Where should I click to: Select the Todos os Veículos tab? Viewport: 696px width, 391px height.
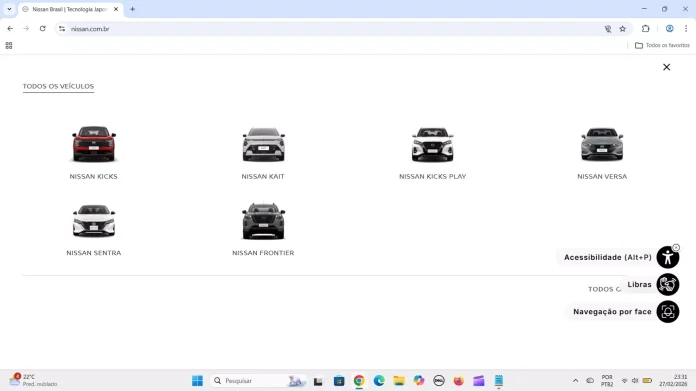pos(58,86)
